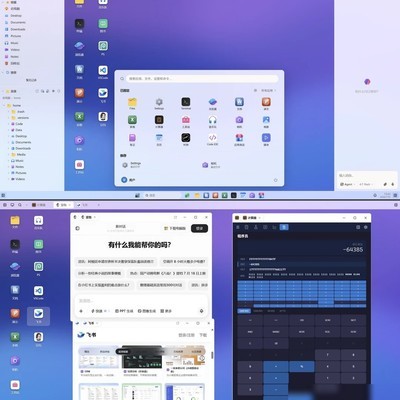Screen dimensions: 400x400
Task: Expand the Data folder in file tree
Action: [9, 130]
